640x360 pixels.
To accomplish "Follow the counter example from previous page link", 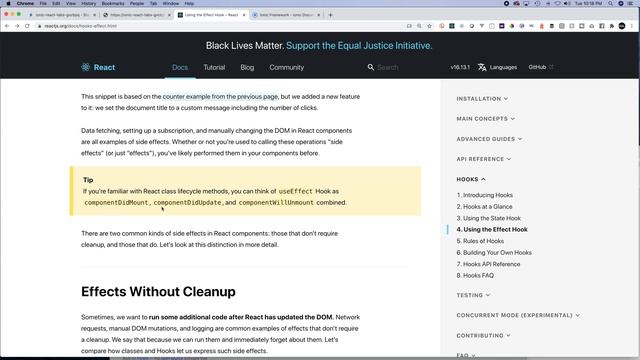I will point(220,97).
